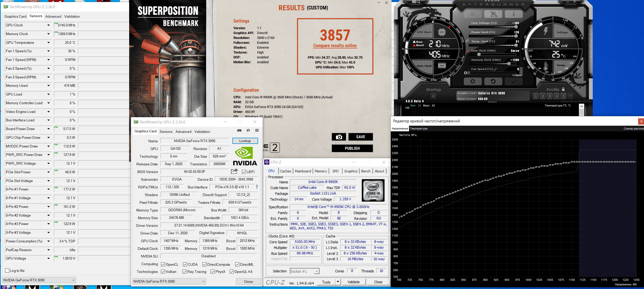
Task: Click GPU-Z refresh arrows icon
Action: 248,130
